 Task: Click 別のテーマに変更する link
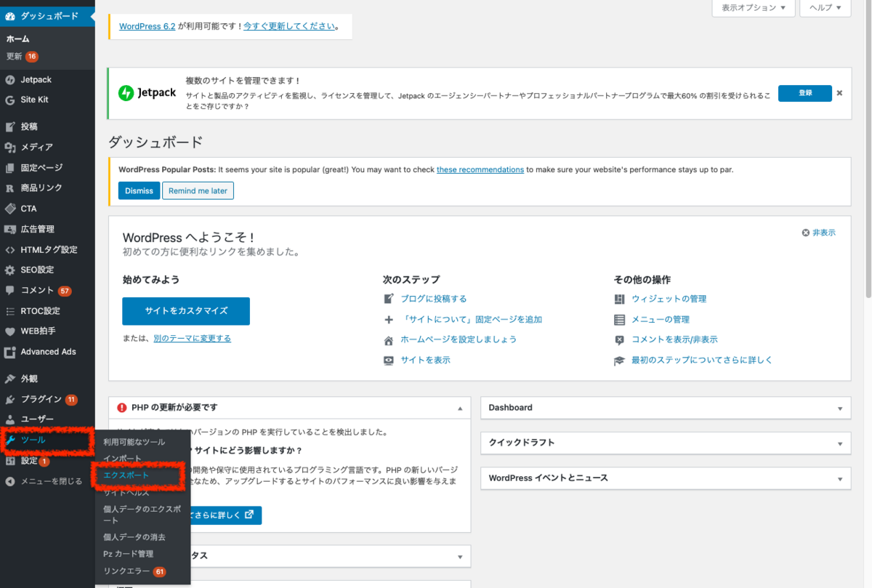[192, 339]
